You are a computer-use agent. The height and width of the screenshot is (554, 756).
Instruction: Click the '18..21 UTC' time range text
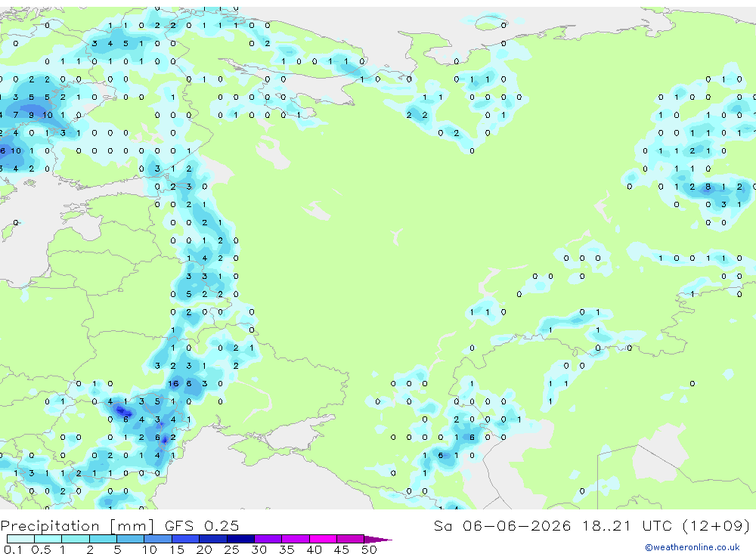(627, 526)
